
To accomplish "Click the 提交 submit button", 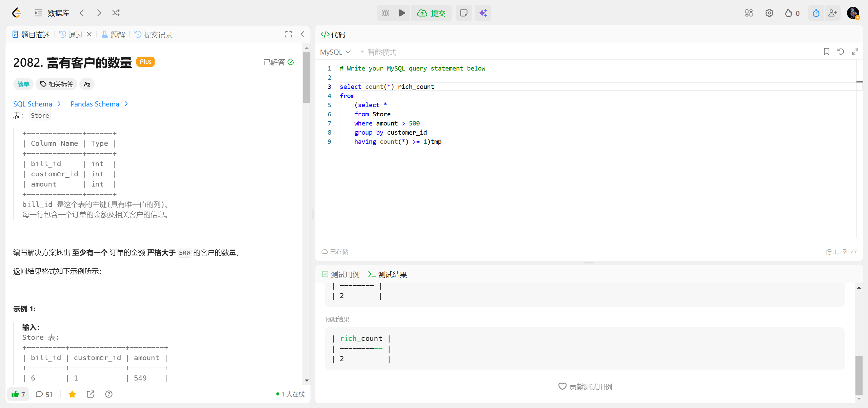I will [431, 13].
